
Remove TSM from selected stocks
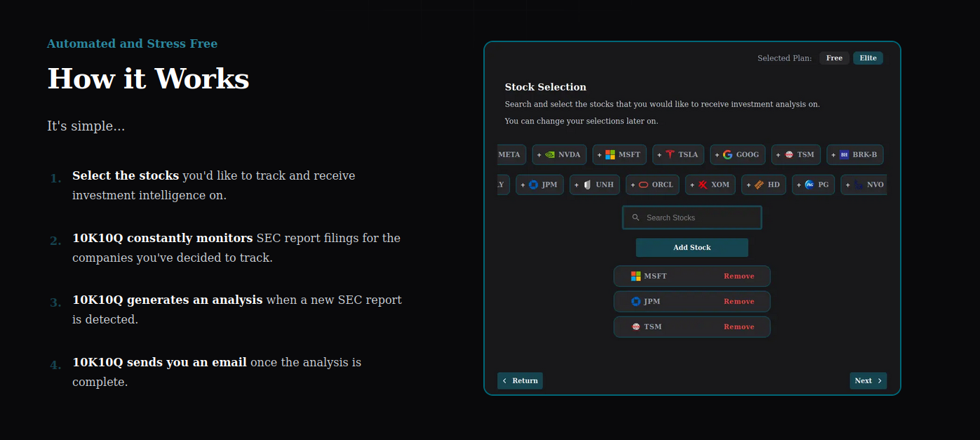pos(739,327)
